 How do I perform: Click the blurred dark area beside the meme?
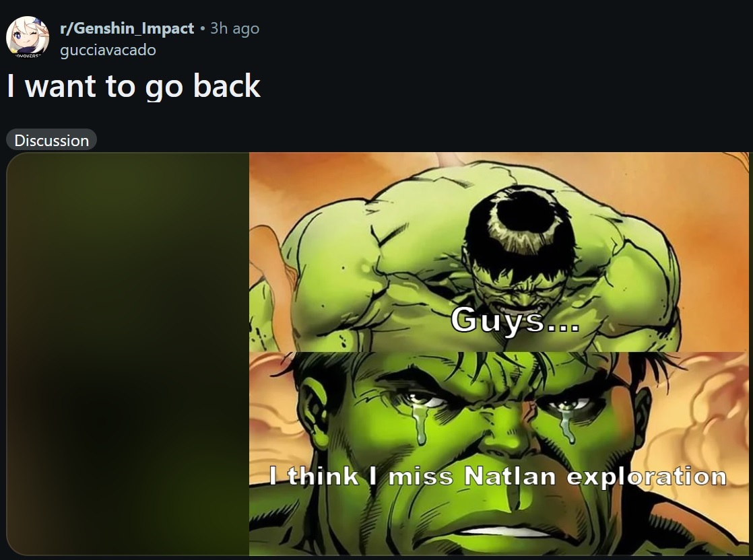(x=128, y=353)
